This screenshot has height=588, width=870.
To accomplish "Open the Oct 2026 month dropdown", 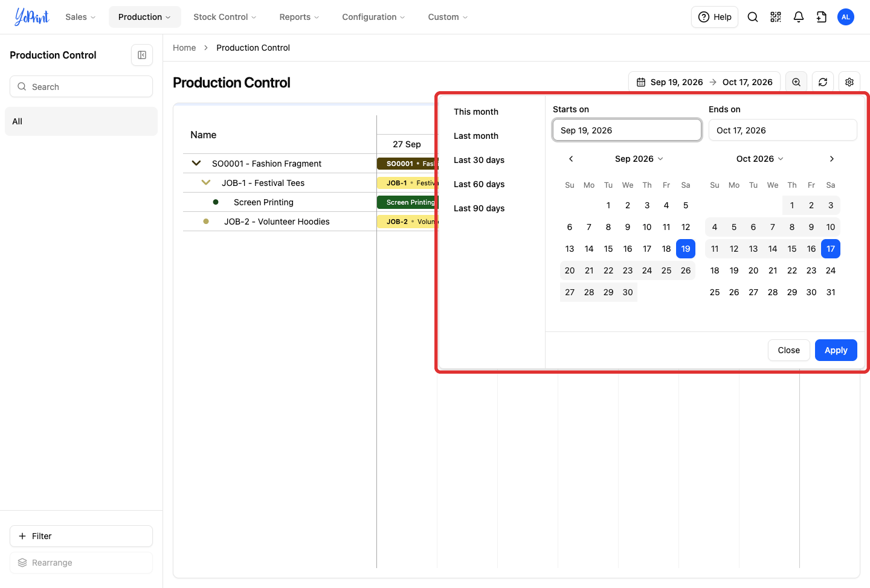I will point(760,159).
